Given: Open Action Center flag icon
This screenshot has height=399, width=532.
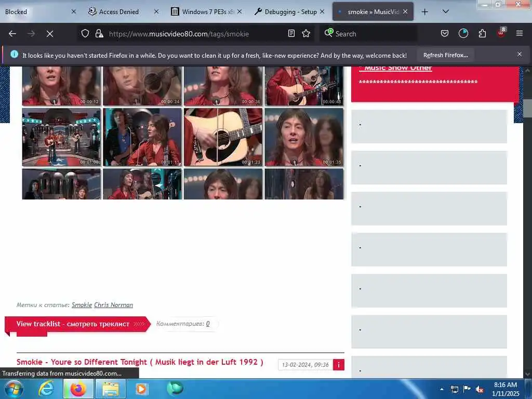Looking at the screenshot, I should tap(467, 389).
